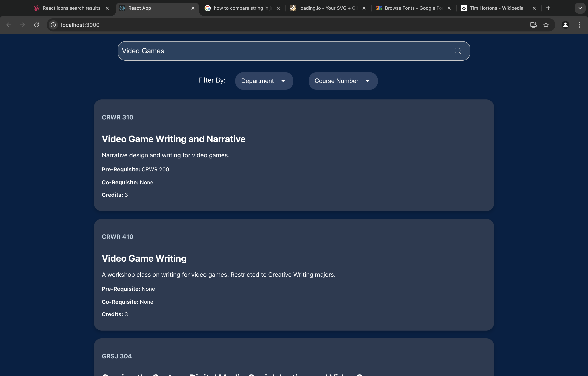Click the browser reload icon
This screenshot has width=588, height=376.
point(37,25)
